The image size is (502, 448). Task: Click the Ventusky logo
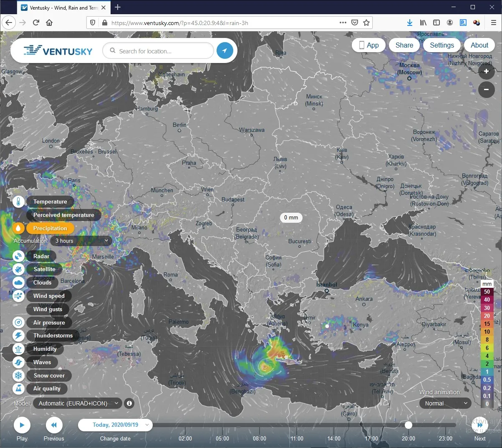click(58, 51)
